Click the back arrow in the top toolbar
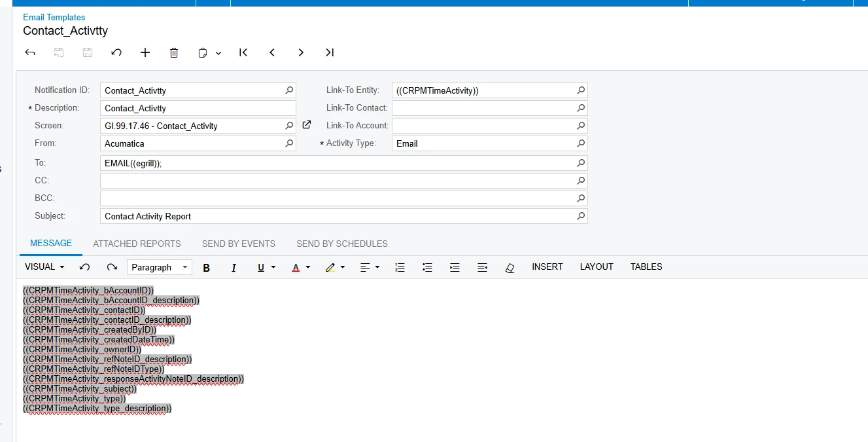Viewport: 868px width, 442px height. pos(30,52)
